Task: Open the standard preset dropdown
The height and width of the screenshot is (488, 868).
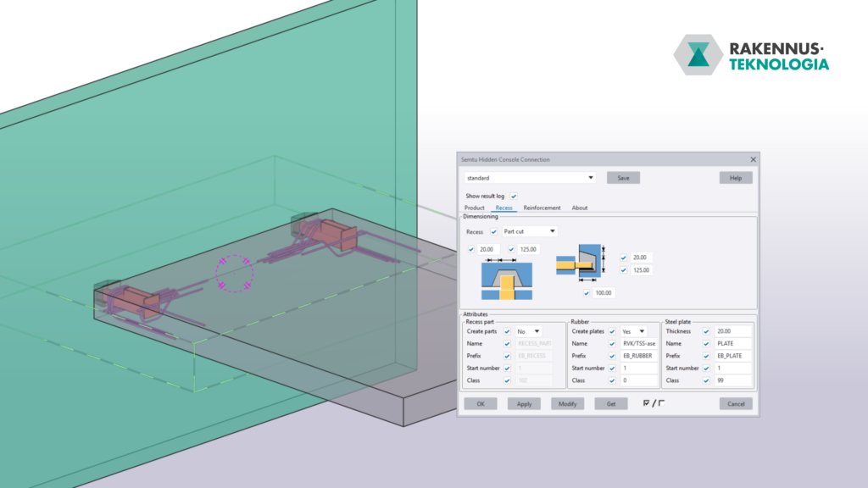Action: click(530, 178)
